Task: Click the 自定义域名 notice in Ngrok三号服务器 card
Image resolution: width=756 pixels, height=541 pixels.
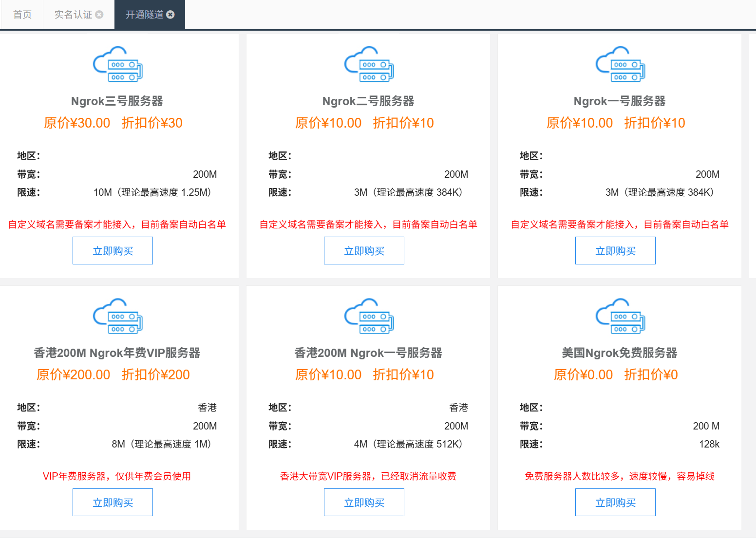Action: [117, 224]
